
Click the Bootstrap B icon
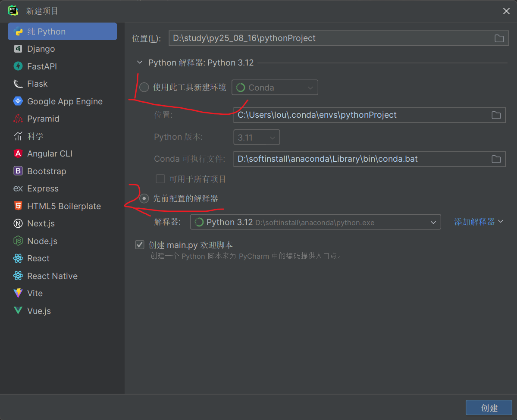[x=18, y=171]
